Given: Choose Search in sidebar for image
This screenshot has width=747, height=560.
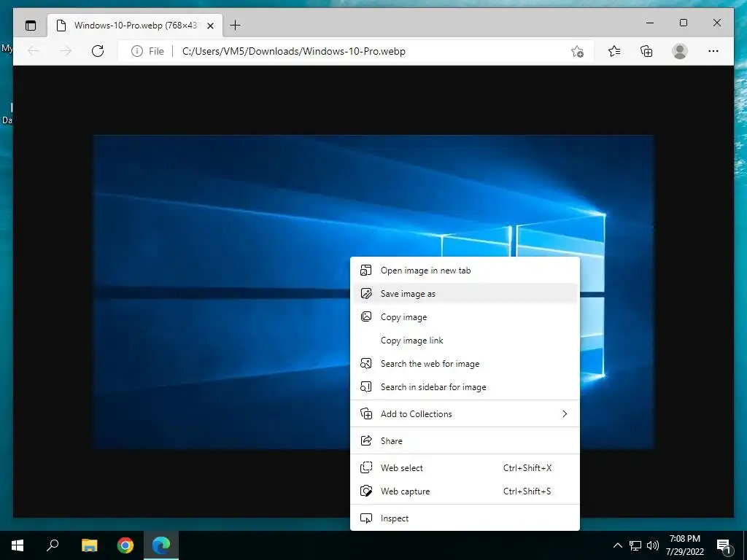Looking at the screenshot, I should coord(465,387).
